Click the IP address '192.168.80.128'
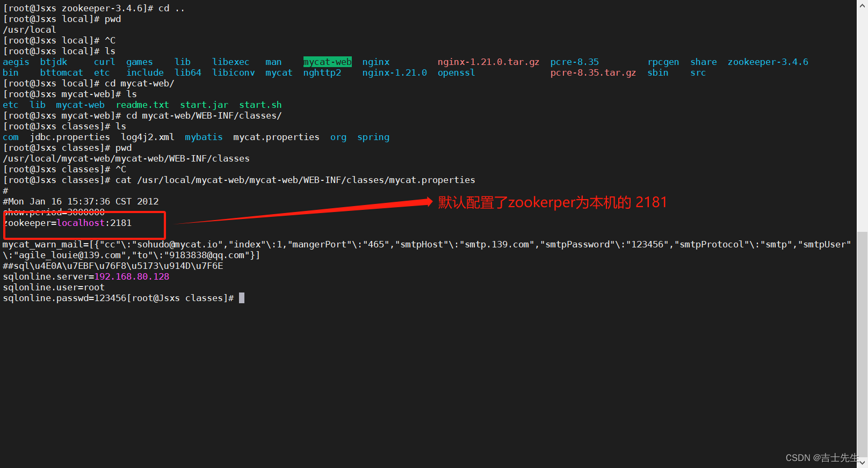 click(132, 276)
